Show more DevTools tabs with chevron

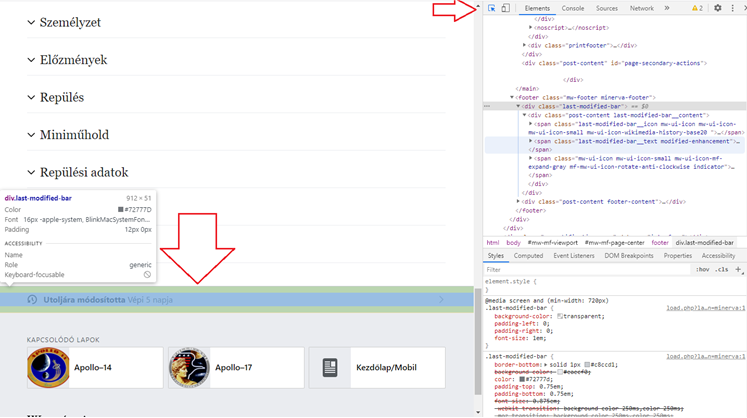tap(667, 8)
